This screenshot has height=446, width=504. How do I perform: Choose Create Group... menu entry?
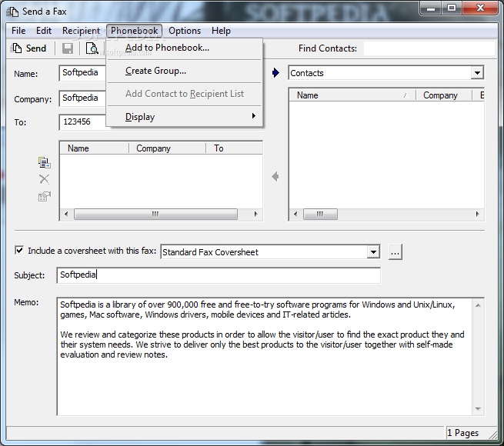point(185,71)
